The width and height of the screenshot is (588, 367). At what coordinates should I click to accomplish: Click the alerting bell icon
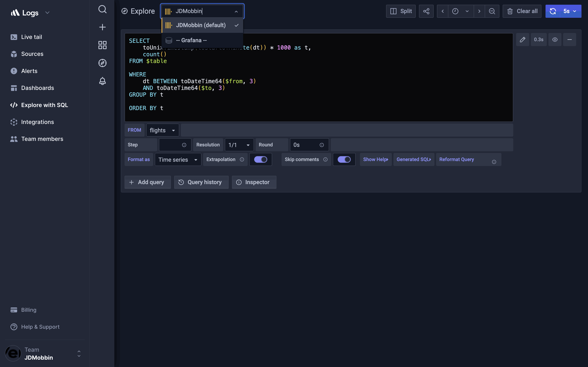point(102,81)
